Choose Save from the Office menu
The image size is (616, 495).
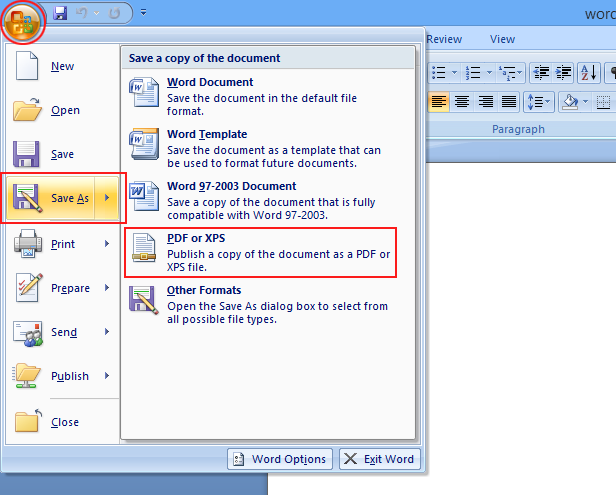(62, 154)
